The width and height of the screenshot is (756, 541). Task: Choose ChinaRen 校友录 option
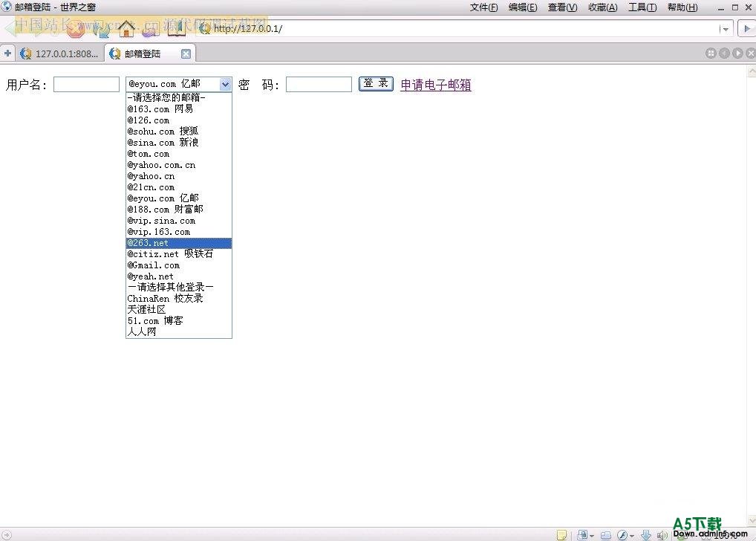point(179,298)
